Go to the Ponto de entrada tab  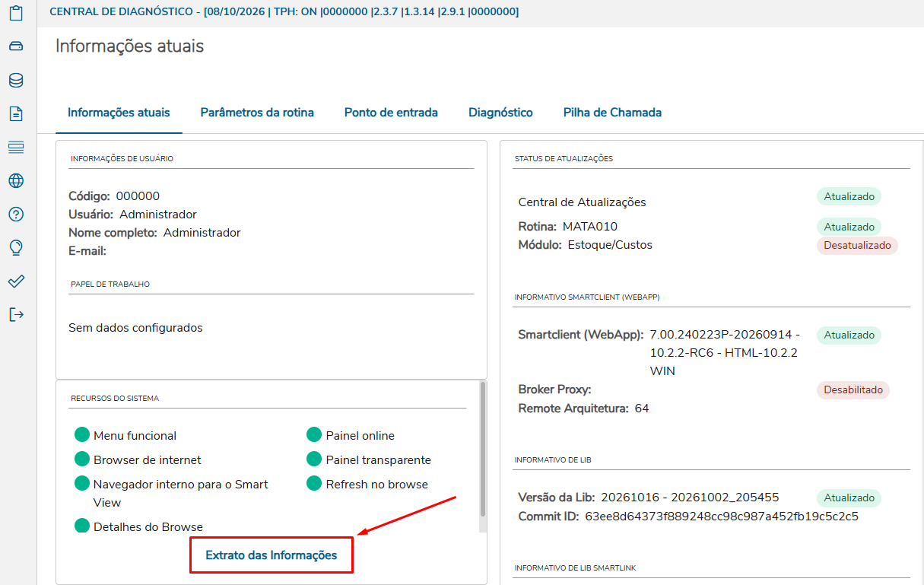[x=391, y=113]
